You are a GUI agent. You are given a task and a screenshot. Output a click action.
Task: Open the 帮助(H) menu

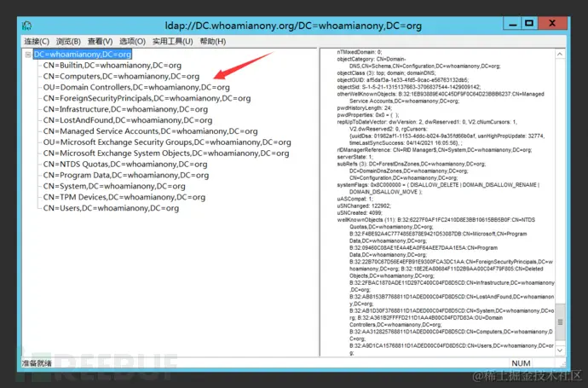click(x=213, y=41)
